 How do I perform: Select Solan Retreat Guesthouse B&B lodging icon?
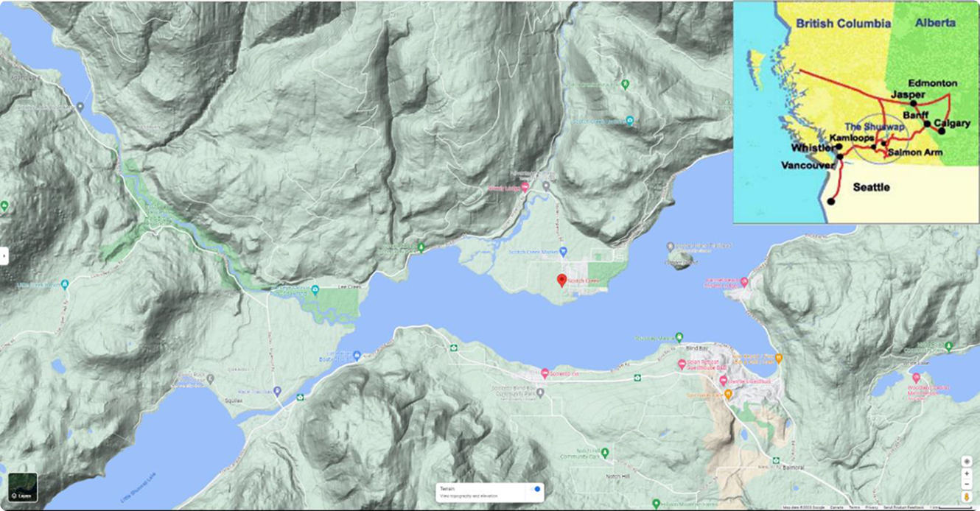tap(682, 364)
